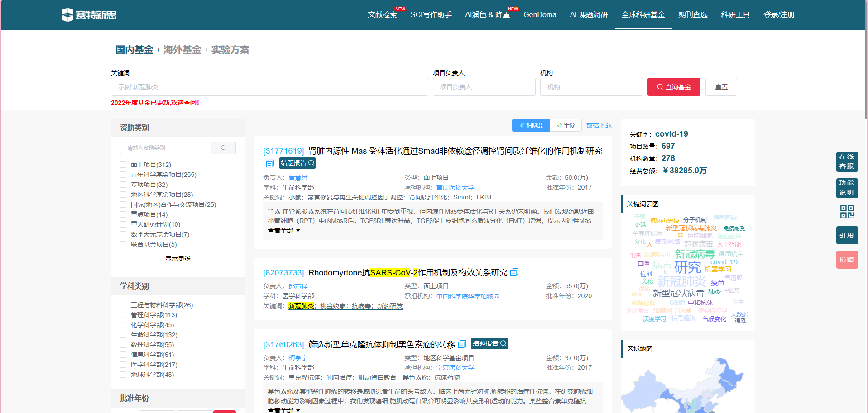Open 在线客服 floating button

click(847, 161)
